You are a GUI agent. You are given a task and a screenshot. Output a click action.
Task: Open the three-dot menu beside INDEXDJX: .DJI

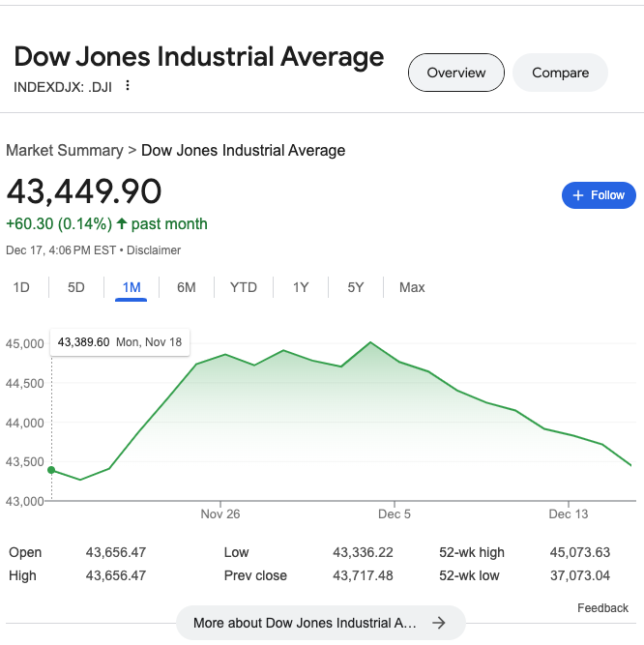pos(128,85)
